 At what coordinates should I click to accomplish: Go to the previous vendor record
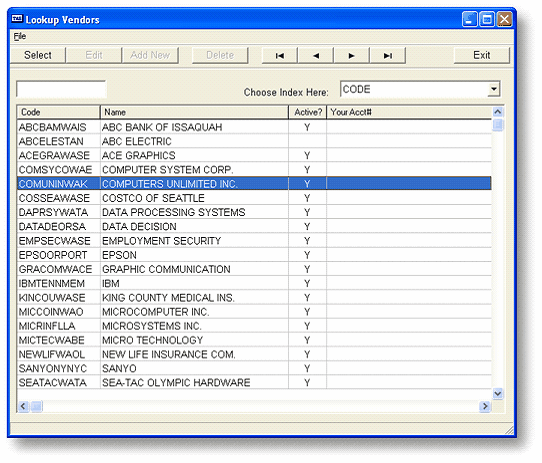316,55
